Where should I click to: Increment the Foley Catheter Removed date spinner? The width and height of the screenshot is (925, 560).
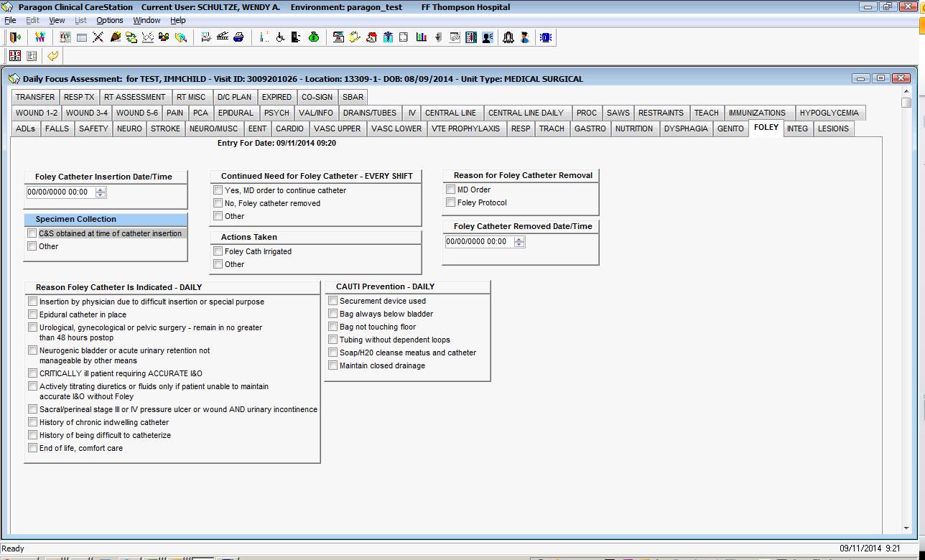click(x=519, y=239)
